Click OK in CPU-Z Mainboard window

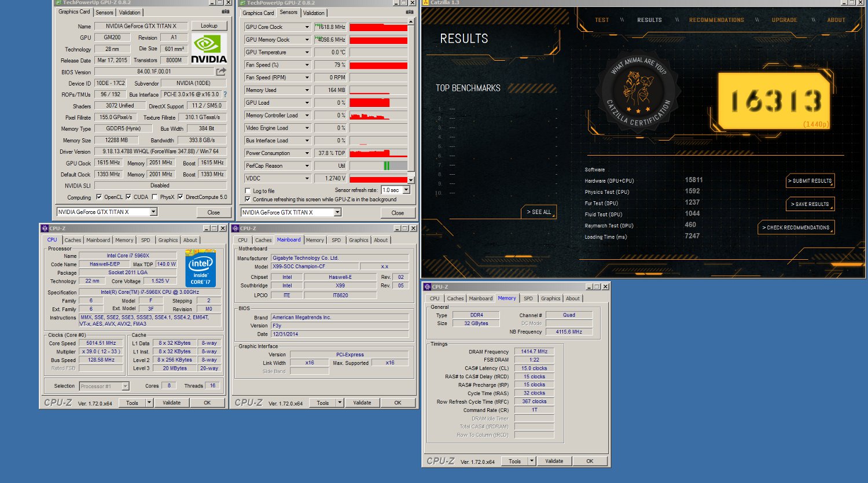pyautogui.click(x=398, y=403)
